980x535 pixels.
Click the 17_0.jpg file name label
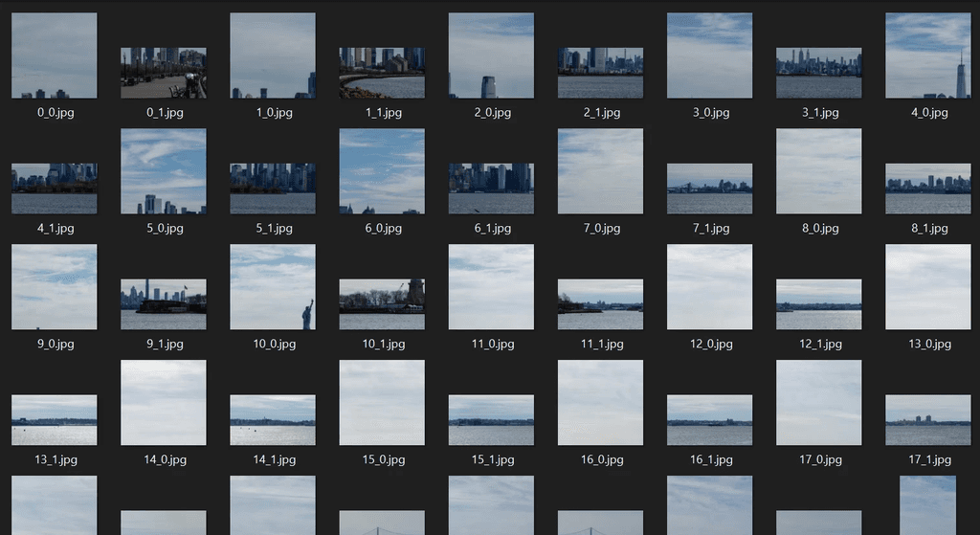pos(820,460)
